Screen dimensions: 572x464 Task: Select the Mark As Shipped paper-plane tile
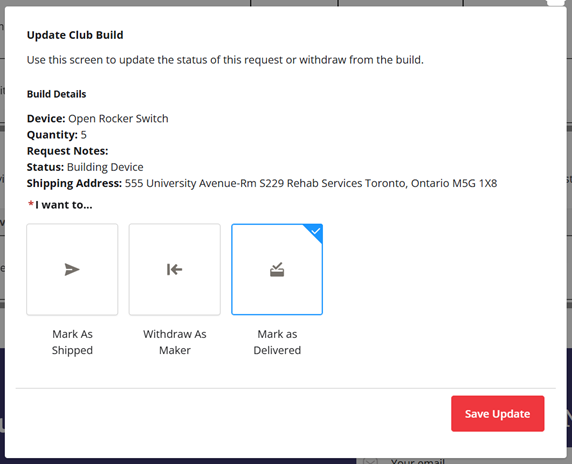click(72, 269)
